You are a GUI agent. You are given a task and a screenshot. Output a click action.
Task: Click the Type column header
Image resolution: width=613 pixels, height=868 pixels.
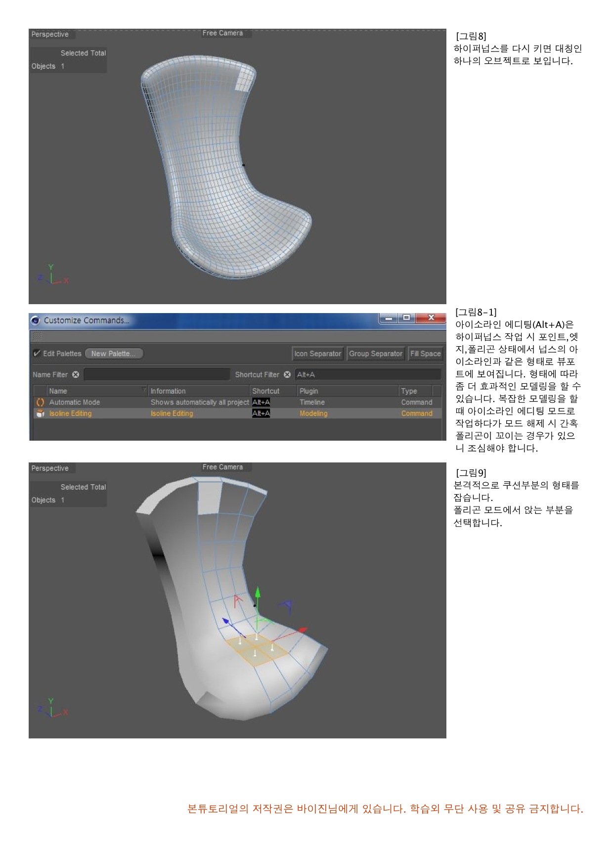(x=415, y=391)
